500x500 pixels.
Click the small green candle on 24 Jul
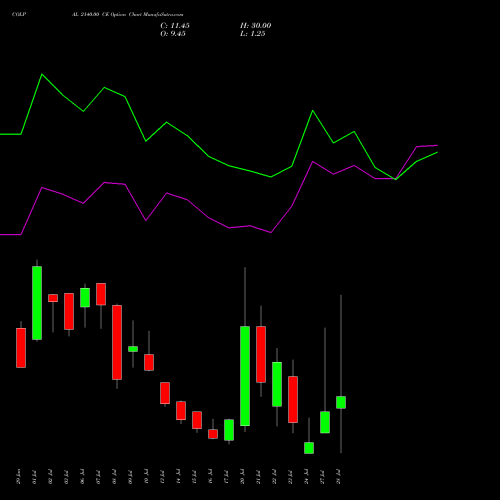pos(309,448)
